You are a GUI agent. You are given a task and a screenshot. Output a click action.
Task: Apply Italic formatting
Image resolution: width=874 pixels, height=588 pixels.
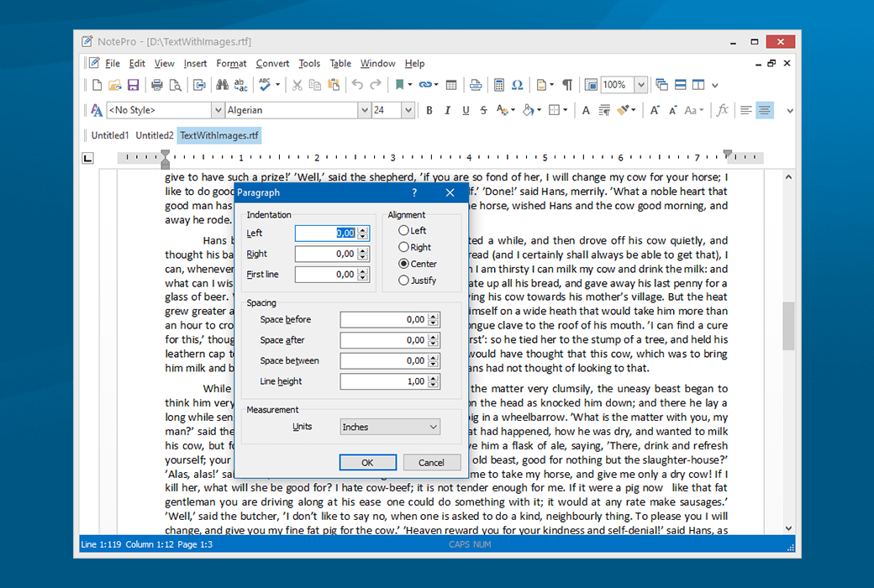447,110
